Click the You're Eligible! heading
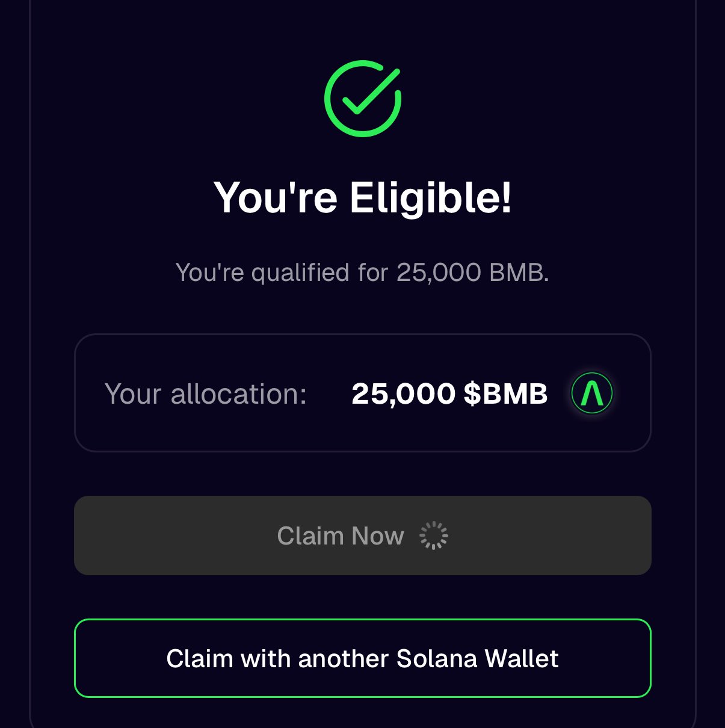Viewport: 725px width, 728px height. pos(362,197)
